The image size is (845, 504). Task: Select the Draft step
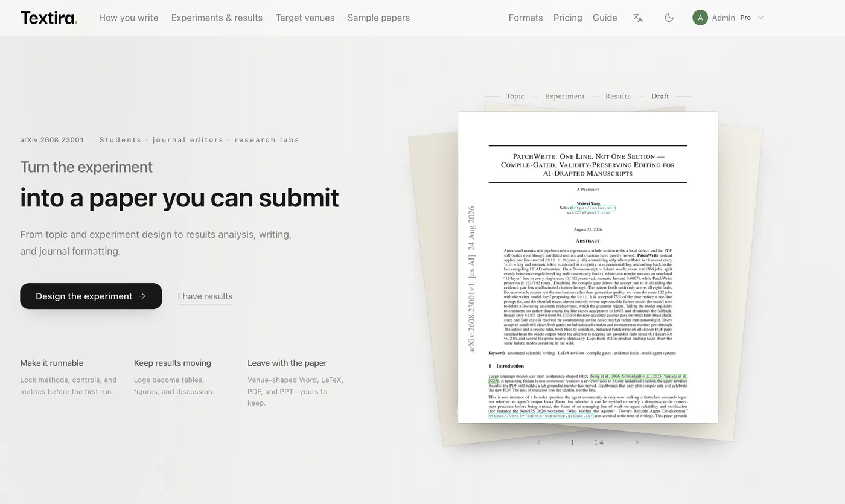pyautogui.click(x=660, y=96)
